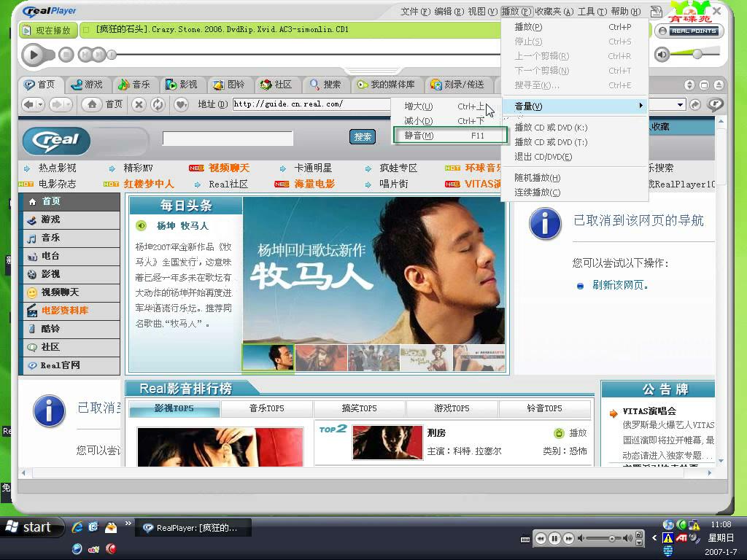The image size is (747, 560).
Task: Click RealPlayer taskbar window button
Action: [193, 528]
